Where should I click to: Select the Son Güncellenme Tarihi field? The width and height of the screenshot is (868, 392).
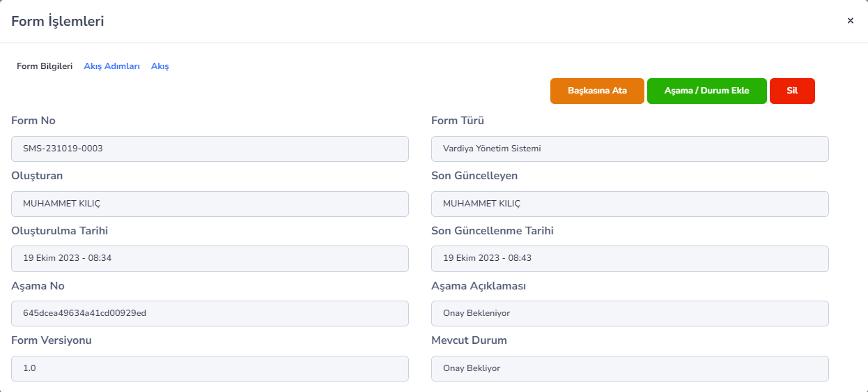pyautogui.click(x=630, y=258)
